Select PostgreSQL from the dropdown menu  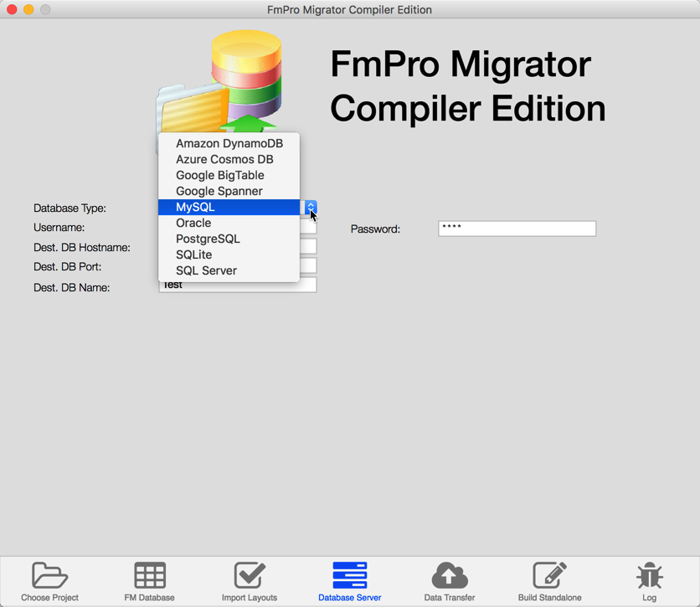point(229,239)
